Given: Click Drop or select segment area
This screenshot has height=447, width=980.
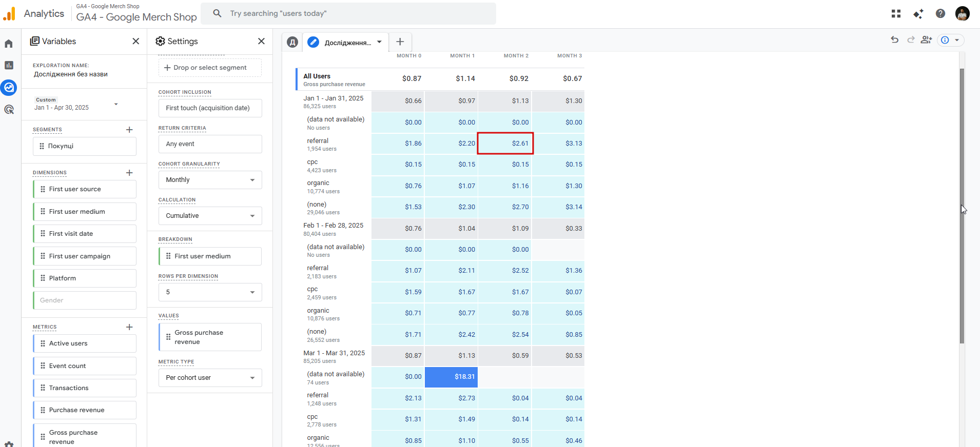Looking at the screenshot, I should 210,68.
